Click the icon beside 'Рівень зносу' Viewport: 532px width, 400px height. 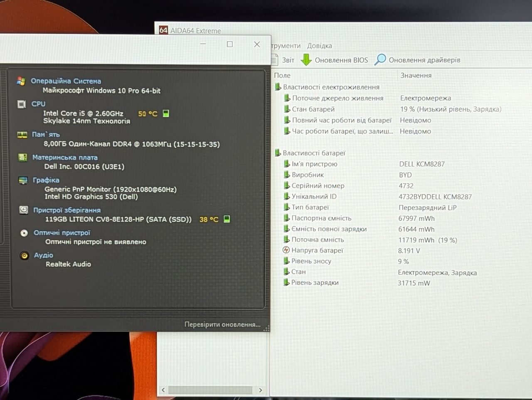pos(286,261)
